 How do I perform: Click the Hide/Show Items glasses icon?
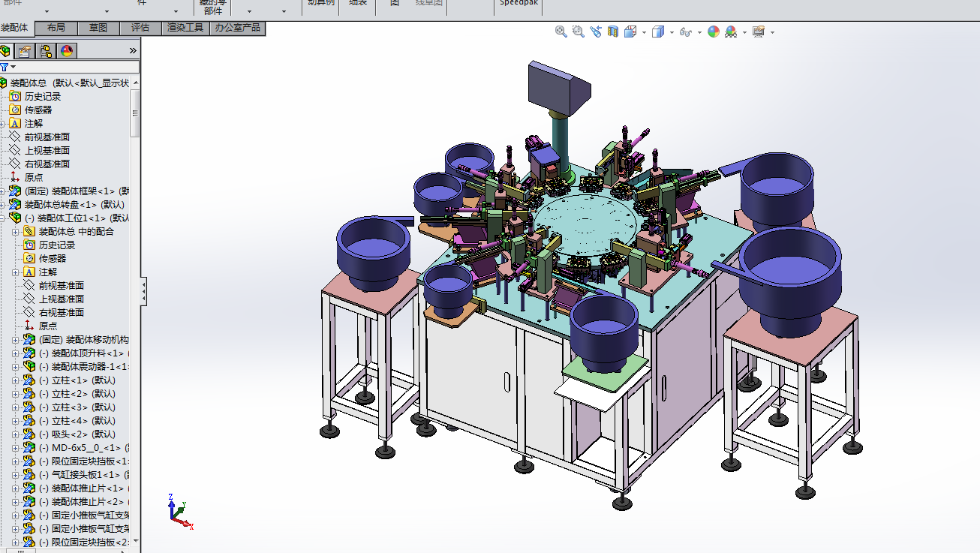685,32
